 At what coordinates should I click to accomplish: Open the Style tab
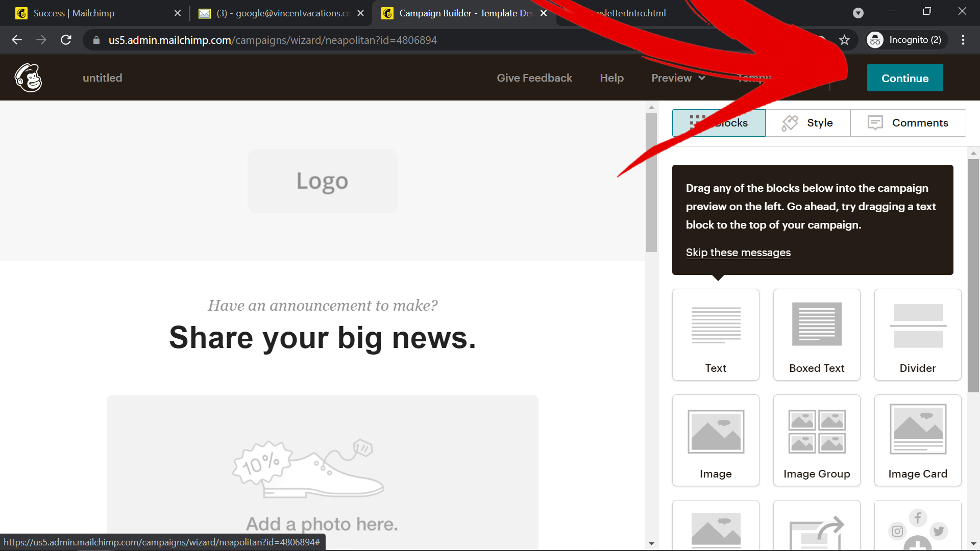pyautogui.click(x=807, y=123)
